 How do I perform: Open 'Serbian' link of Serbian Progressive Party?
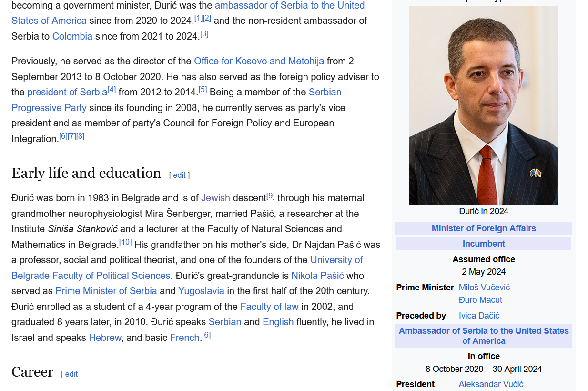[x=325, y=93]
